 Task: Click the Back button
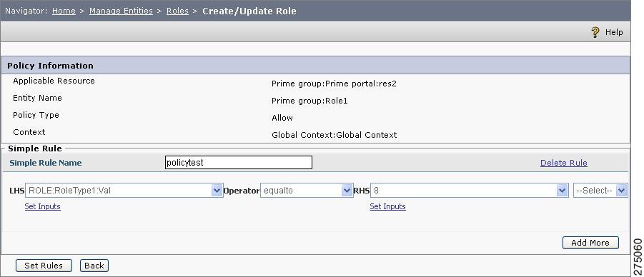point(94,266)
